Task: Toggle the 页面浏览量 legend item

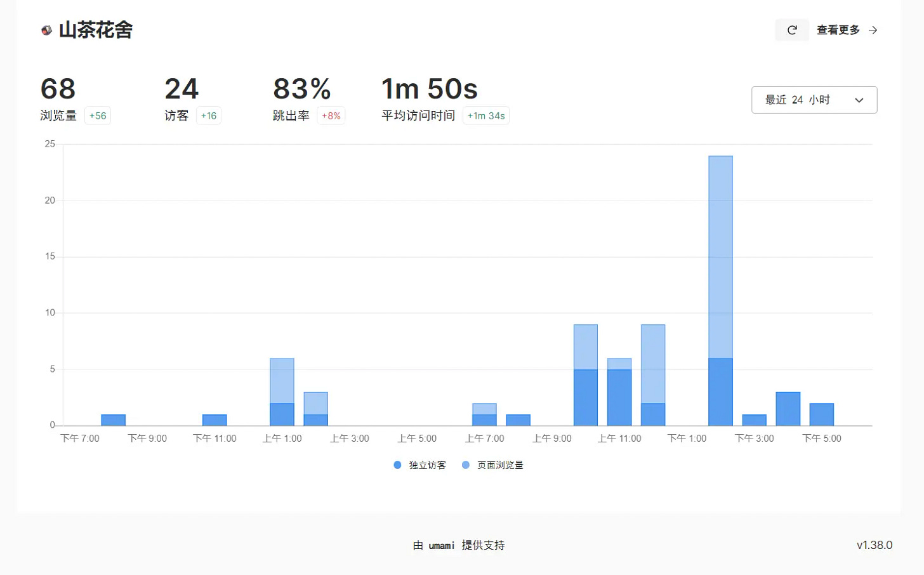Action: point(492,465)
